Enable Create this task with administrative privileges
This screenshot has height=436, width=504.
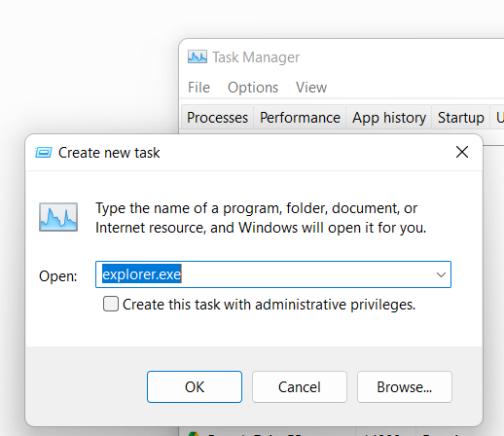(111, 304)
